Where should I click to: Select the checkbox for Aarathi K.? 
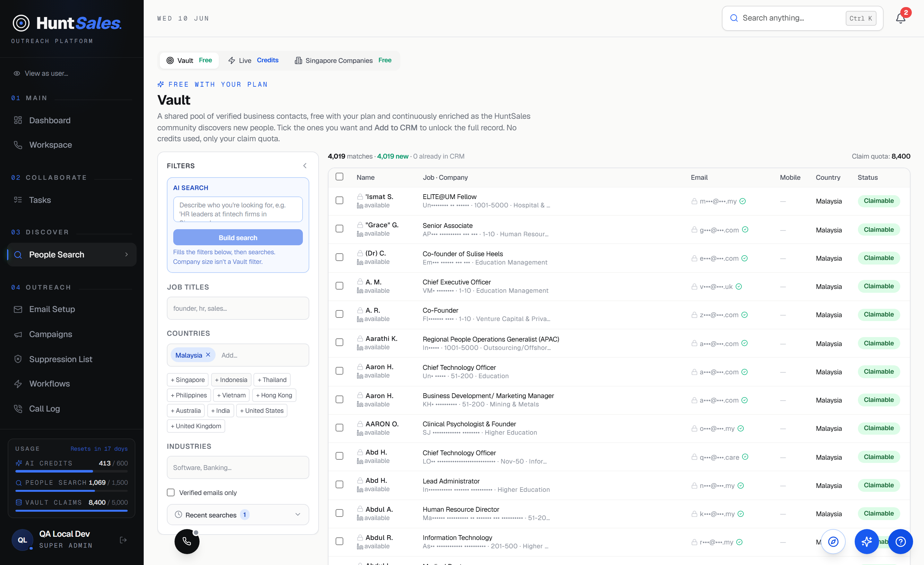pos(339,343)
